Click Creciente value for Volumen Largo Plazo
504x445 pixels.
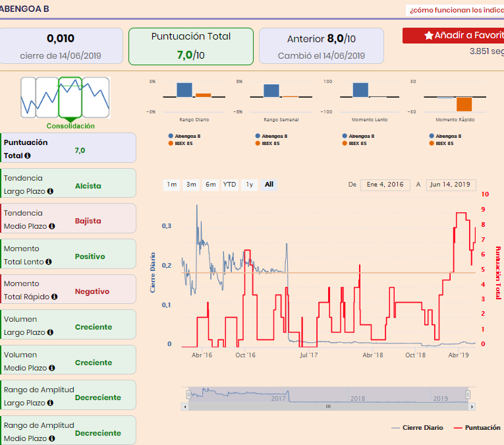[x=94, y=327]
